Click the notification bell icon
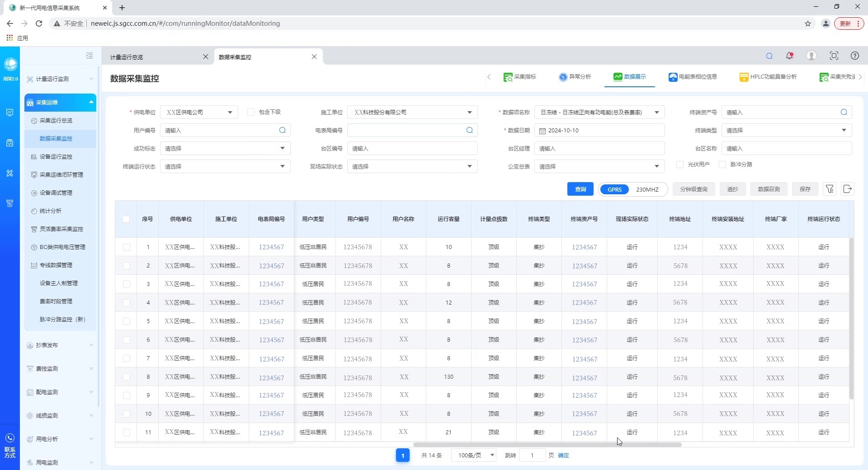868x470 pixels. (x=789, y=56)
